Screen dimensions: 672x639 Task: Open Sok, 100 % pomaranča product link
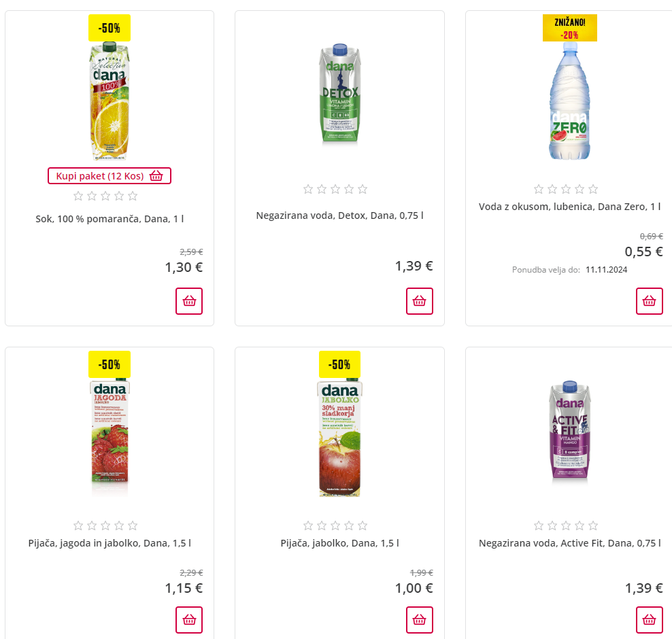110,219
